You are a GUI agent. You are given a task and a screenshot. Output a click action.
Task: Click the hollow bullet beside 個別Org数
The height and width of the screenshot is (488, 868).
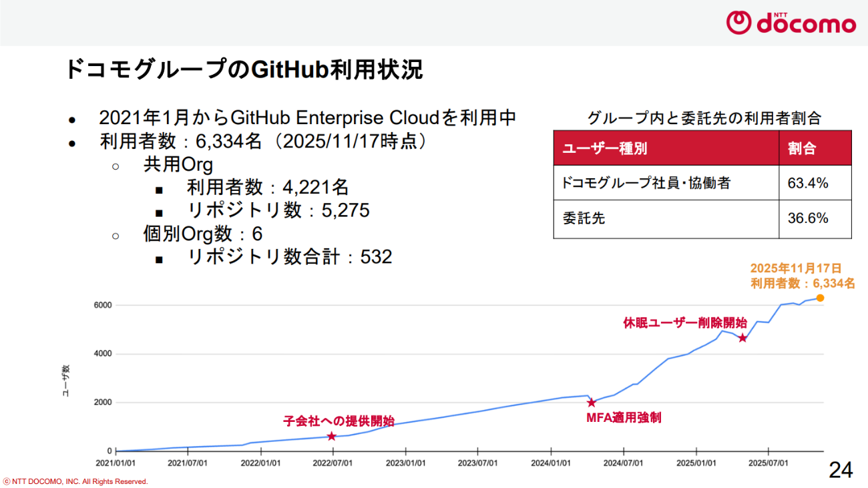point(116,234)
